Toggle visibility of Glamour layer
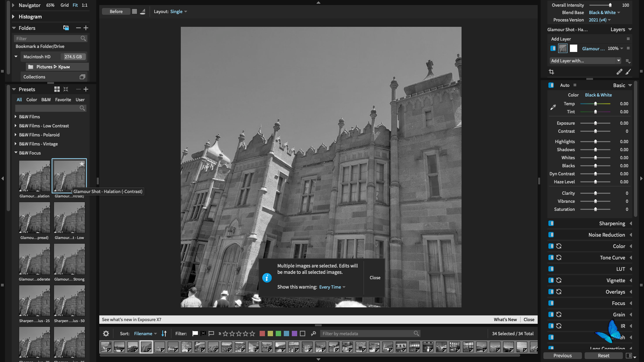The image size is (644, 362). pos(553,49)
